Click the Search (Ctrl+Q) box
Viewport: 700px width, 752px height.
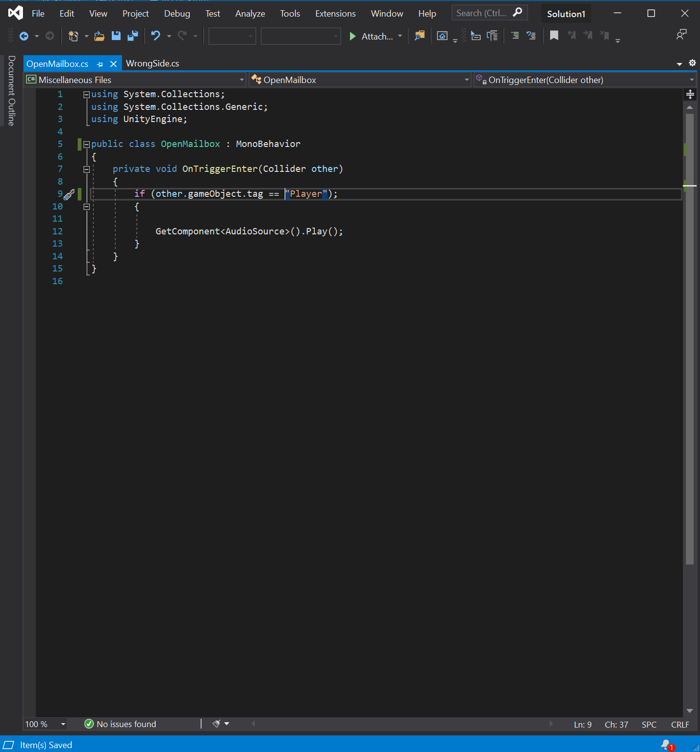482,13
